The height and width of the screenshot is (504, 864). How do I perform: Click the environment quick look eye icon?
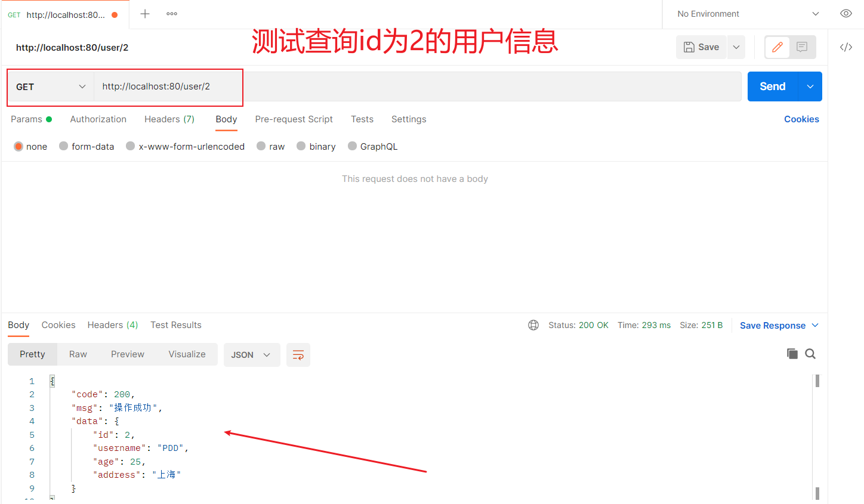click(x=846, y=14)
